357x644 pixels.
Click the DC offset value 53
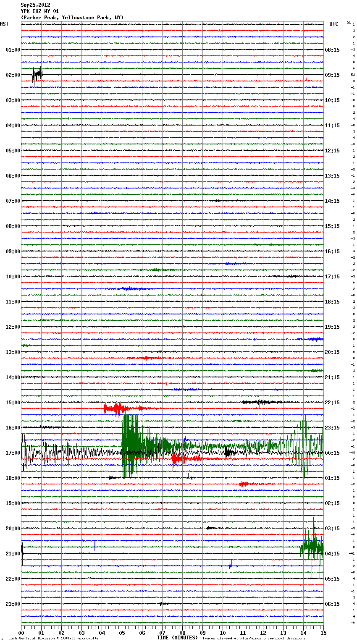click(353, 75)
